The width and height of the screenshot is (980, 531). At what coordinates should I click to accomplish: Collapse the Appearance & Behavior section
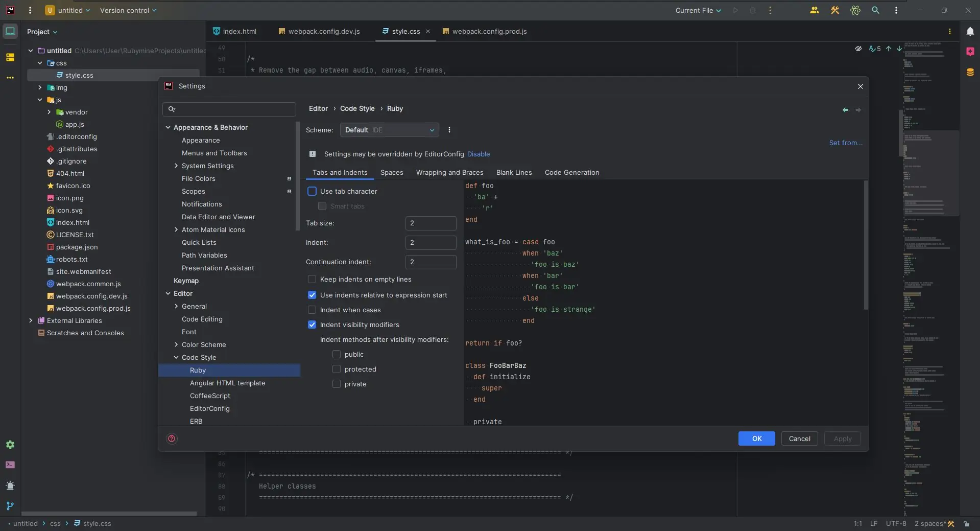tap(168, 127)
